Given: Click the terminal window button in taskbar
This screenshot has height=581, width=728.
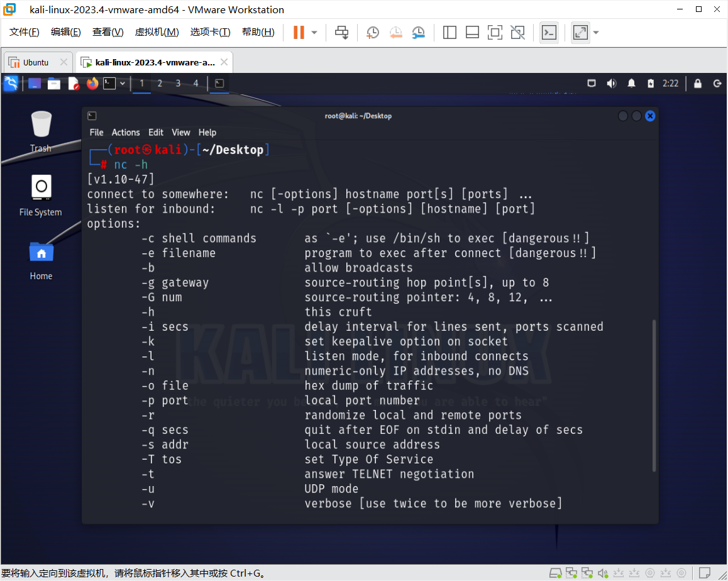Looking at the screenshot, I should pos(219,84).
